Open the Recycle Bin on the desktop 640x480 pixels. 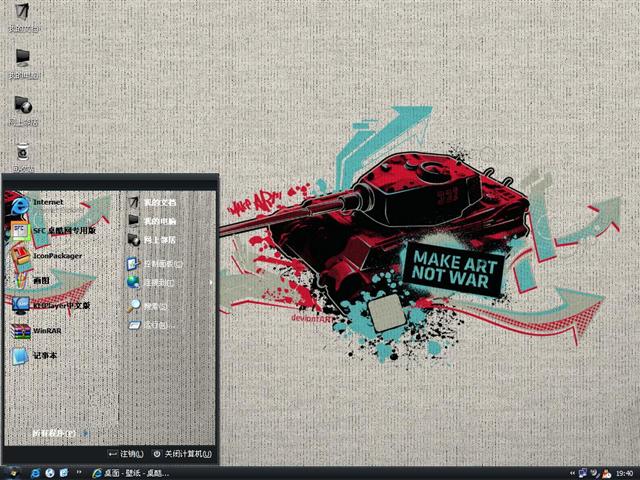(23, 156)
